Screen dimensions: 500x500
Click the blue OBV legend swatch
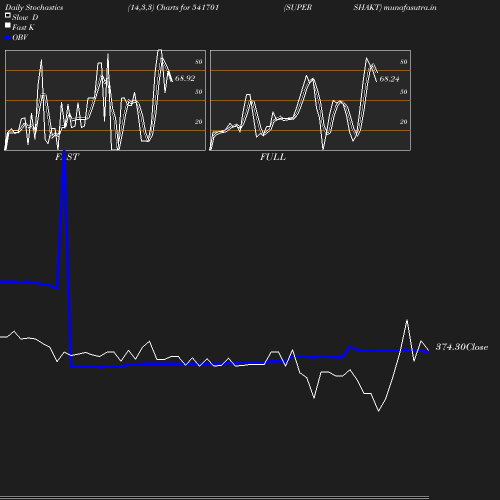tap(8, 38)
